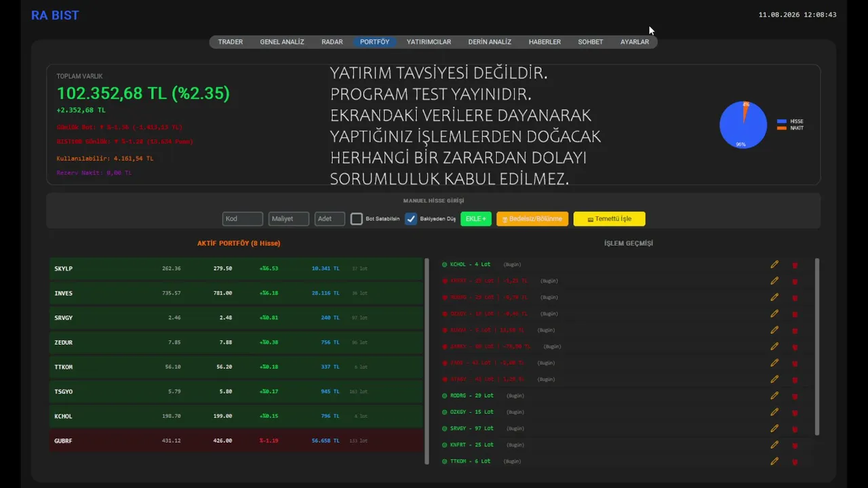Click the active portfolio list scrollbar
868x488 pixels.
click(427, 361)
